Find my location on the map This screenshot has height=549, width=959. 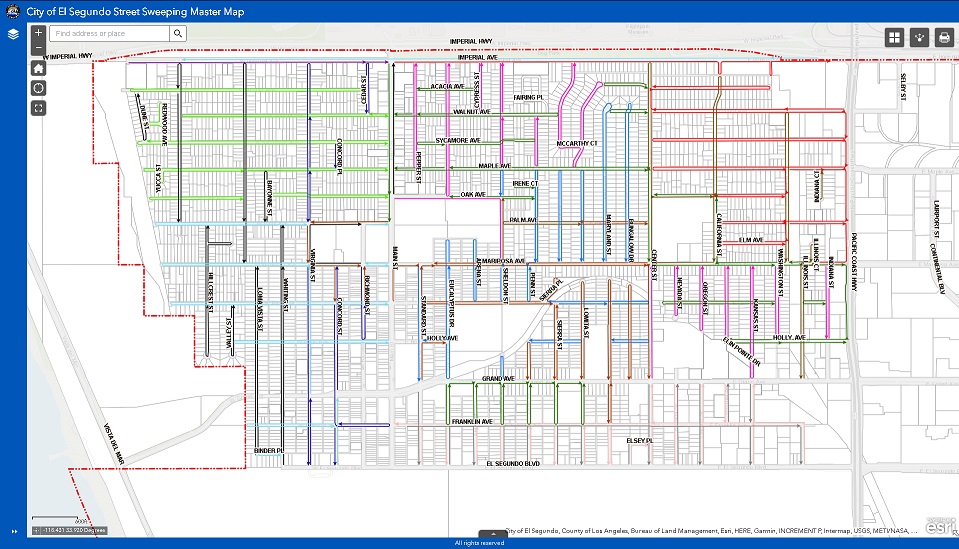(x=38, y=88)
